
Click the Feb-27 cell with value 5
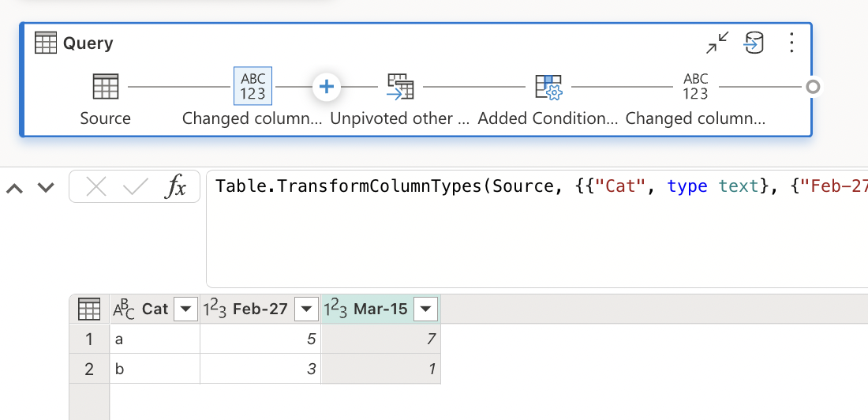[260, 339]
